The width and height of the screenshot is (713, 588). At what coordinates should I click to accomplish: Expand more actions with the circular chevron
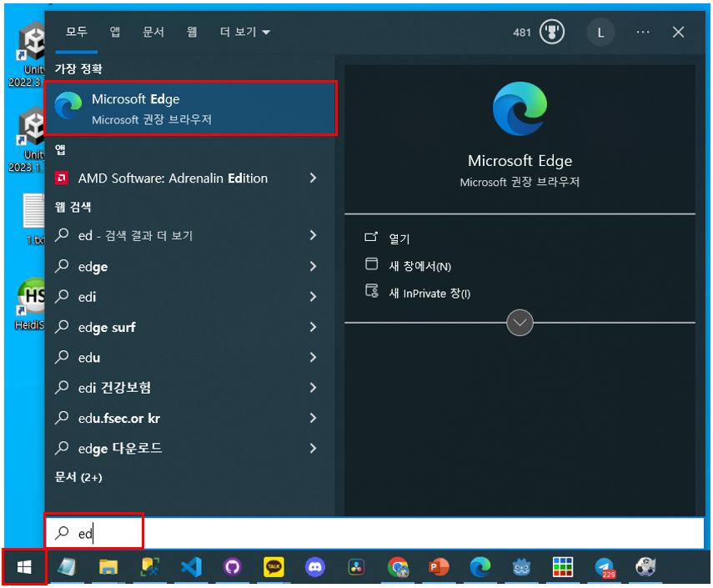(x=520, y=323)
